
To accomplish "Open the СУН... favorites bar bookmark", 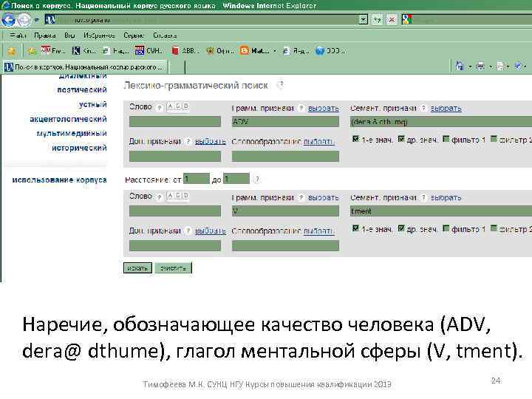I will click(149, 51).
